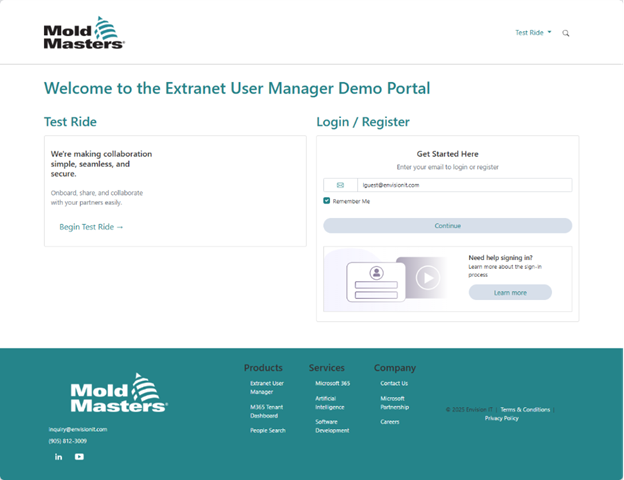Open M365 Tenant Dashboard footer link

pyautogui.click(x=266, y=411)
